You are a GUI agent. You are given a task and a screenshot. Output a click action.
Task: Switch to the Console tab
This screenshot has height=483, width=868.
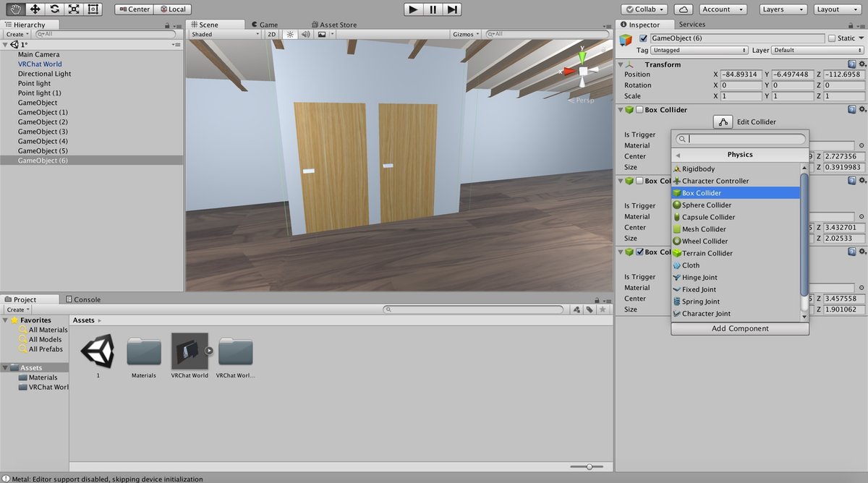click(83, 299)
